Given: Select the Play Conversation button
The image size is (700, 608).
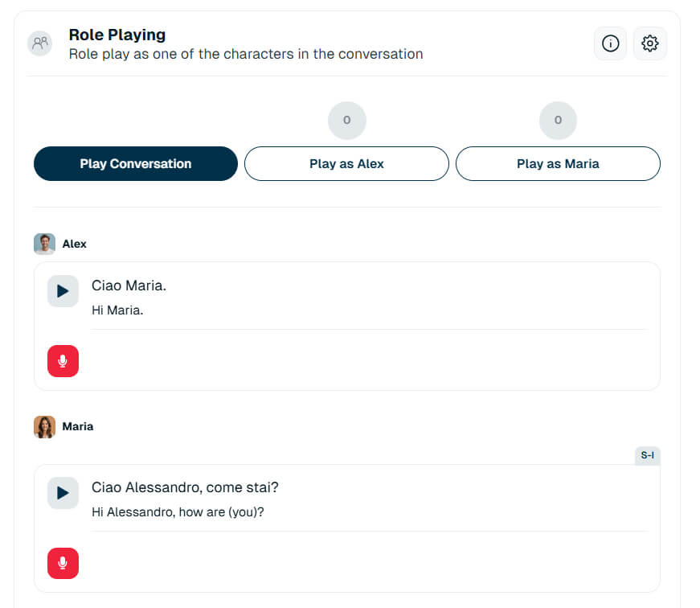Looking at the screenshot, I should [136, 163].
